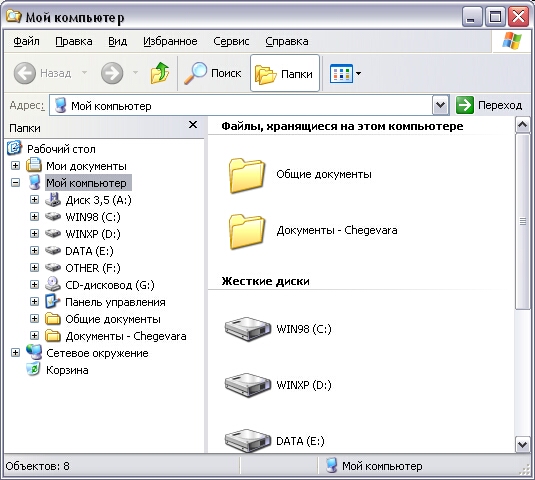The width and height of the screenshot is (535, 480).
Task: Expand Панель управления tree node
Action: (34, 302)
